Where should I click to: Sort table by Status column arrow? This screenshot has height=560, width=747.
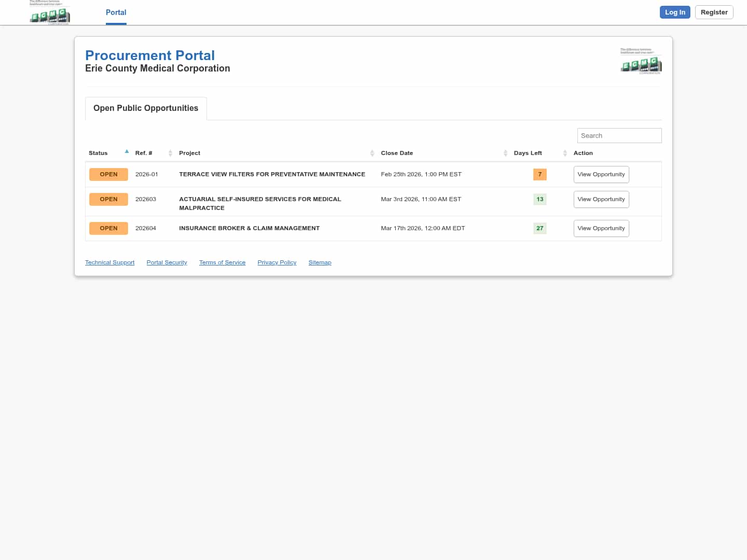coord(127,152)
